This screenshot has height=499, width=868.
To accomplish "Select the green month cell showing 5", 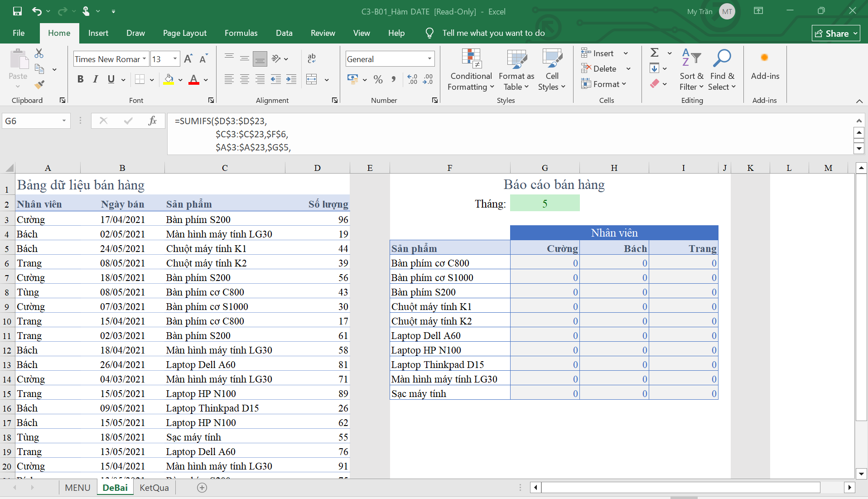I will (545, 203).
